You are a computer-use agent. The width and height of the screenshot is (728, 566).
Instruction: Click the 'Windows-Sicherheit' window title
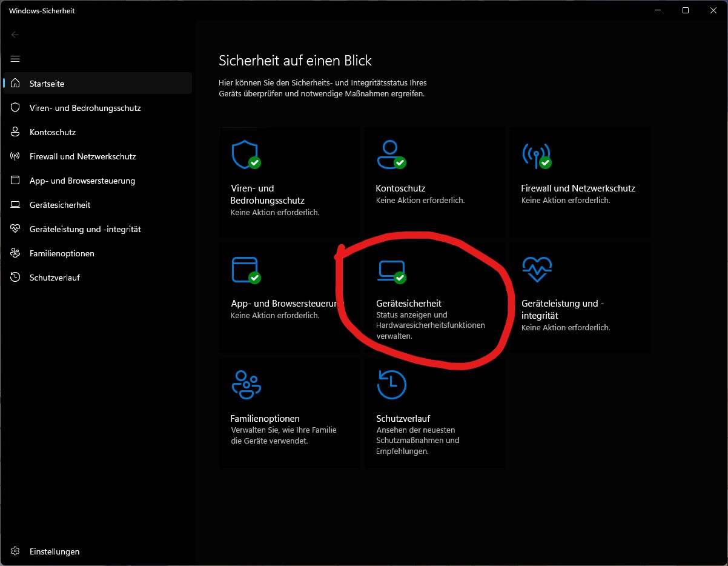[x=42, y=10]
